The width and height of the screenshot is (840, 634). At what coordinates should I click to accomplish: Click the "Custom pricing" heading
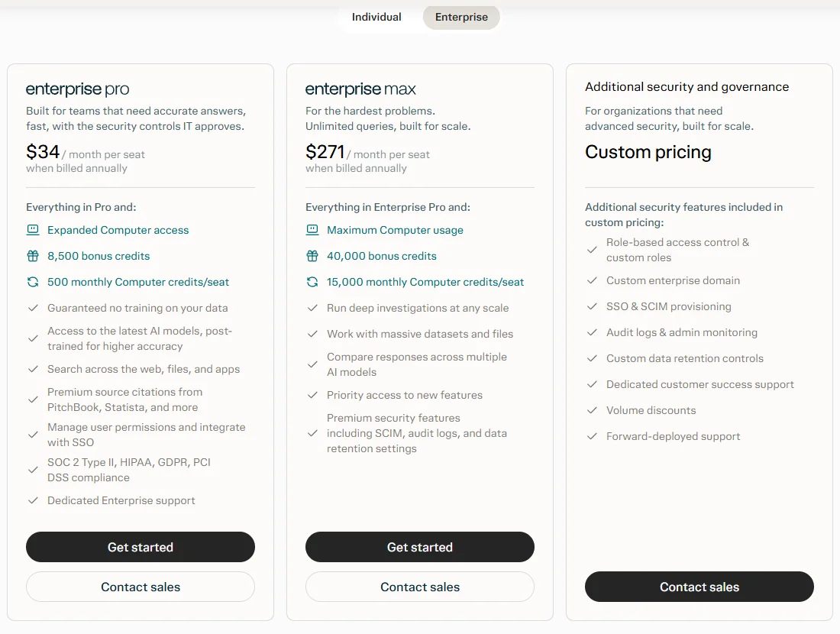(x=648, y=152)
